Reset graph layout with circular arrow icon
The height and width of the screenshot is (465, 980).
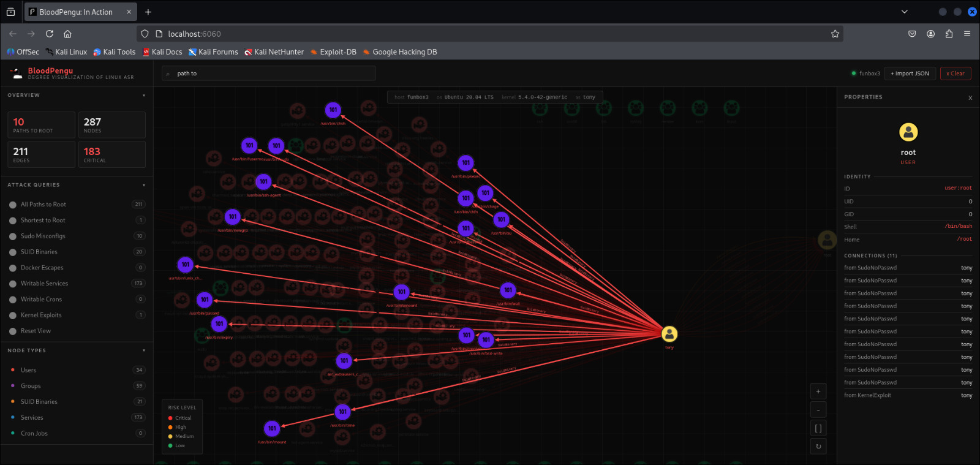[x=818, y=447]
